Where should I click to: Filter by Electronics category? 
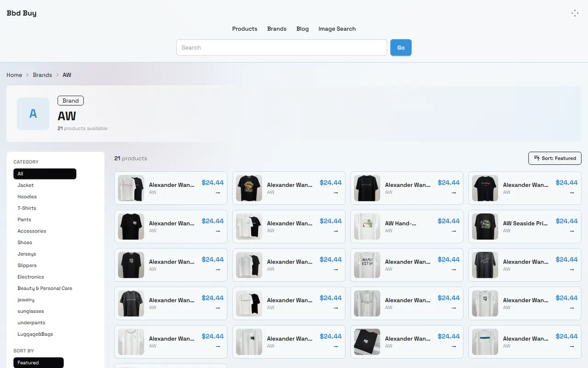tap(31, 277)
